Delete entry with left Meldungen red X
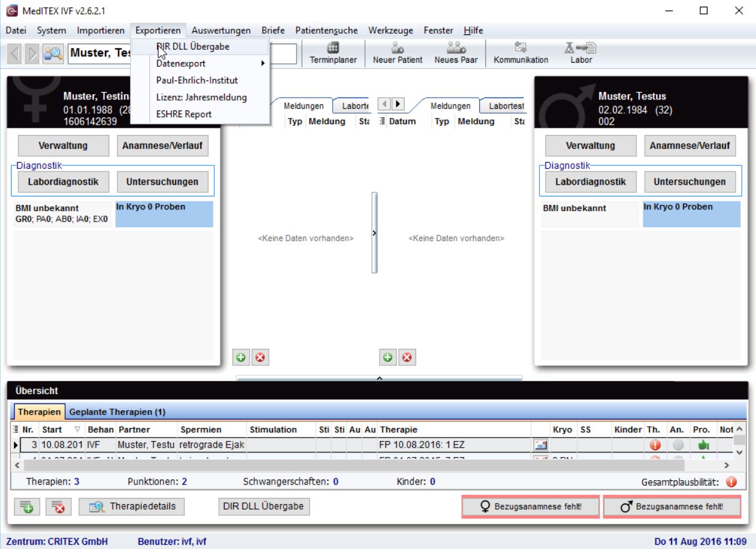This screenshot has height=549, width=756. coord(260,357)
